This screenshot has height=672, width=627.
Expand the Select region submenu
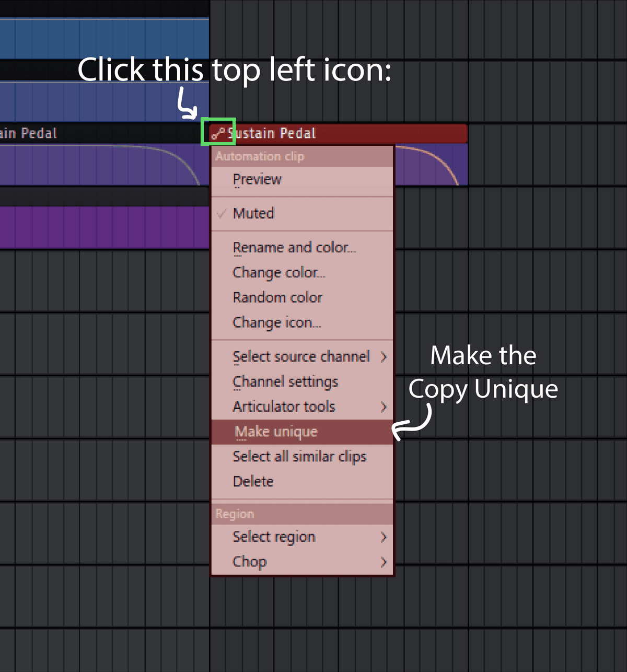coord(302,537)
